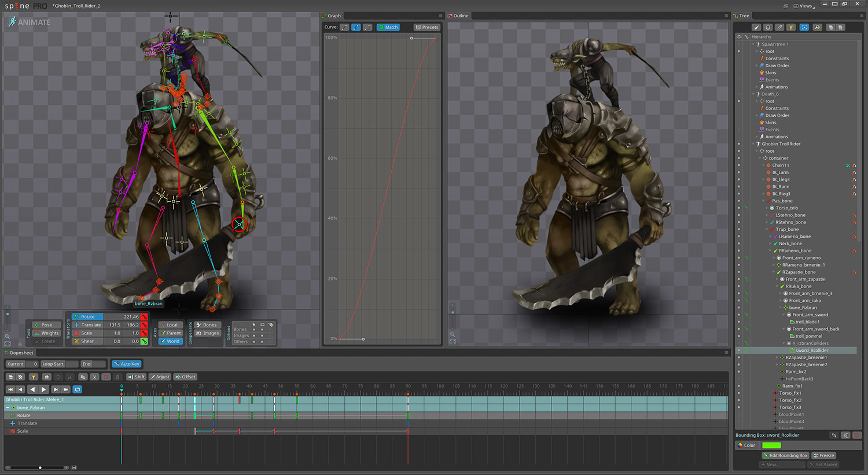Expand RZapastie_brnenie1 node
The width and height of the screenshot is (868, 475).
point(777,358)
